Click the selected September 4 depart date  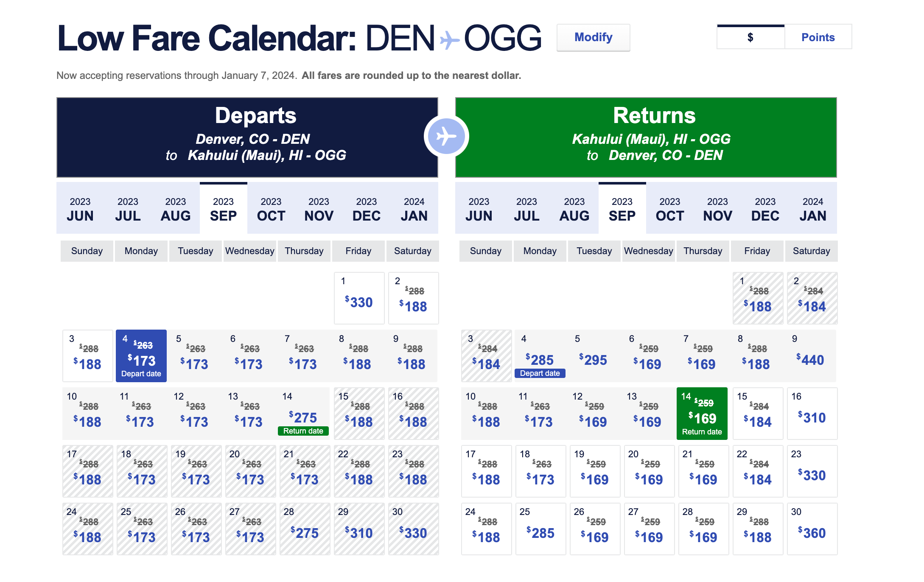tap(141, 356)
